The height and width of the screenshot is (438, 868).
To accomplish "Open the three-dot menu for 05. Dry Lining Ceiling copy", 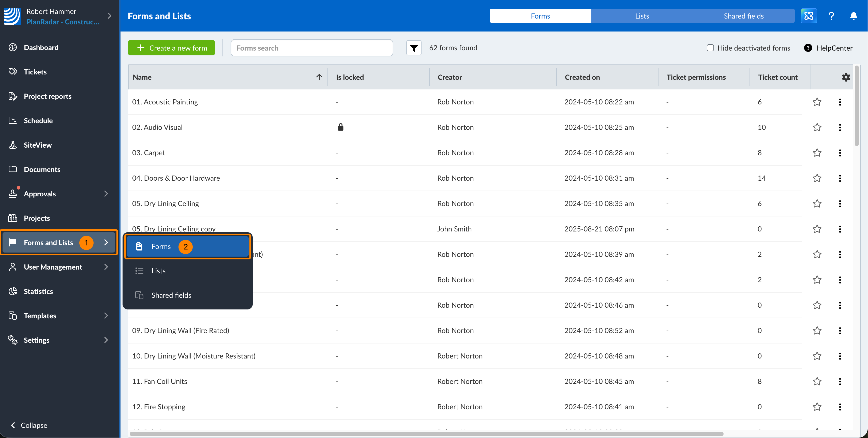I will [840, 229].
